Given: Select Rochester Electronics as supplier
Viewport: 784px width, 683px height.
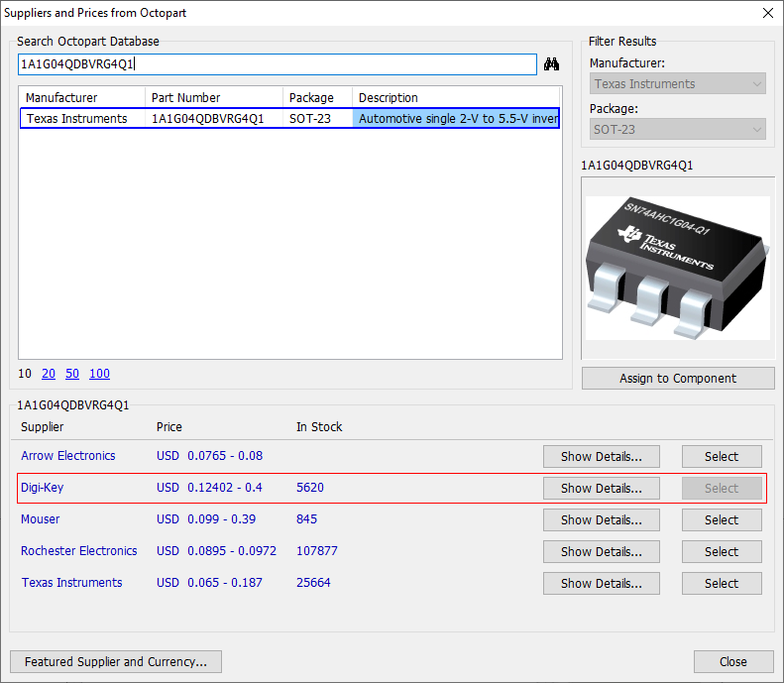Looking at the screenshot, I should point(722,551).
